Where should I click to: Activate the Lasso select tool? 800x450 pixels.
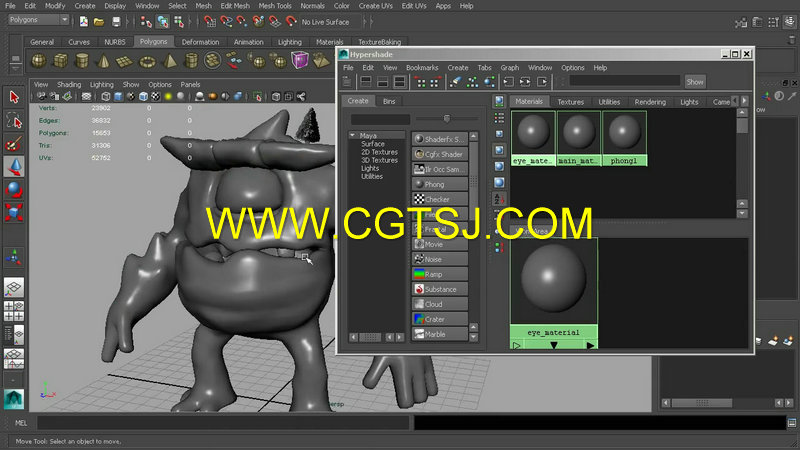[x=14, y=120]
